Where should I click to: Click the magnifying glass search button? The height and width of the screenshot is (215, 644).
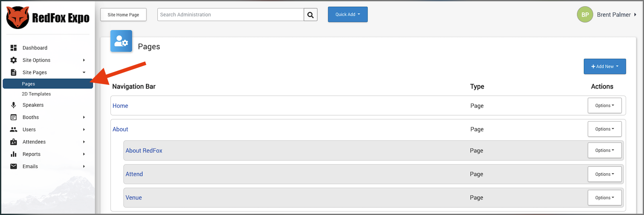click(x=310, y=15)
